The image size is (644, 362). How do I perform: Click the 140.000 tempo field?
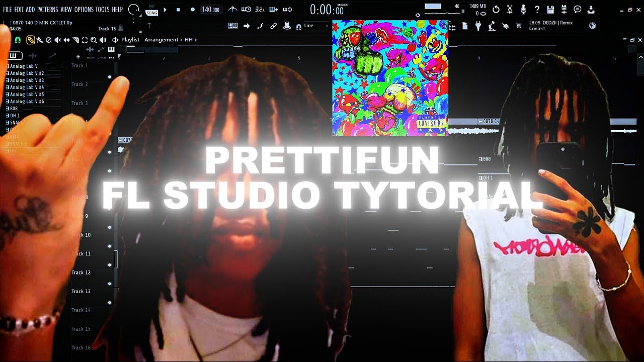210,10
